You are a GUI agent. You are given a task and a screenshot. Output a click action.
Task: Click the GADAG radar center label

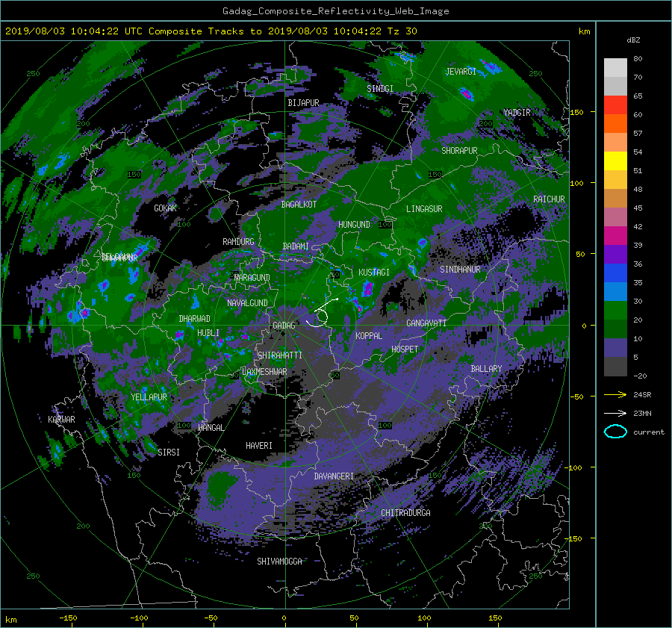(x=284, y=326)
